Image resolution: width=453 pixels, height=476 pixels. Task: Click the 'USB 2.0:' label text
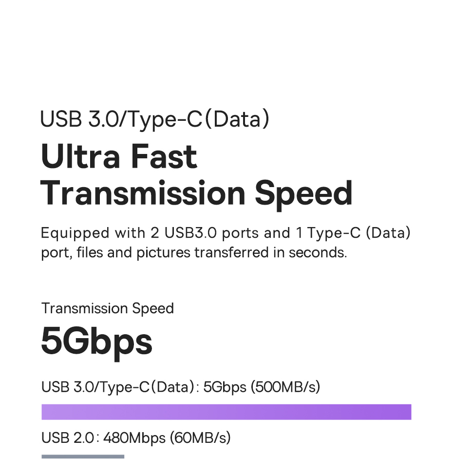(70, 438)
